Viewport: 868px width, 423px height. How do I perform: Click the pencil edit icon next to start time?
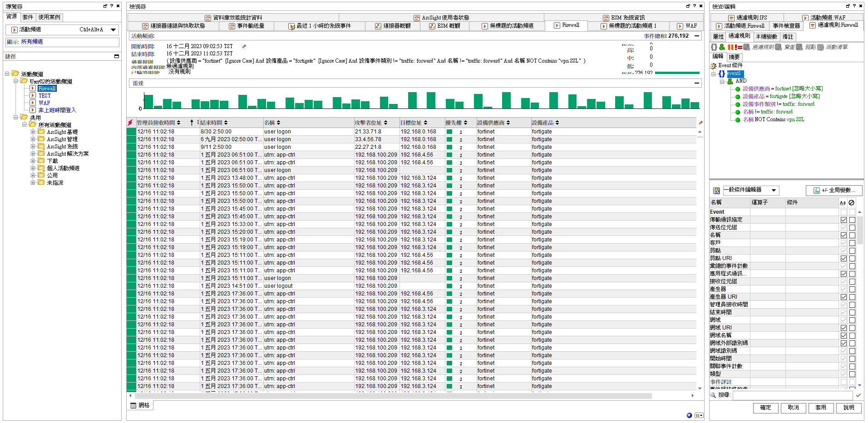[244, 46]
